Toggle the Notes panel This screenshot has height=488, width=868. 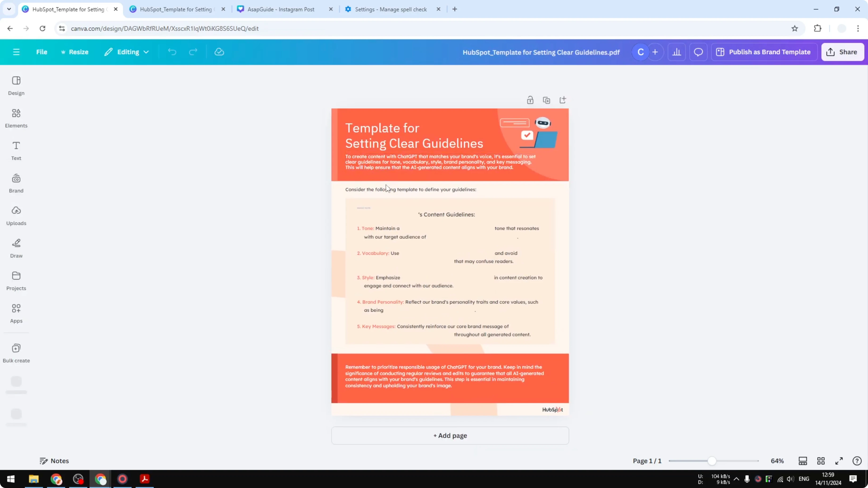pos(54,461)
